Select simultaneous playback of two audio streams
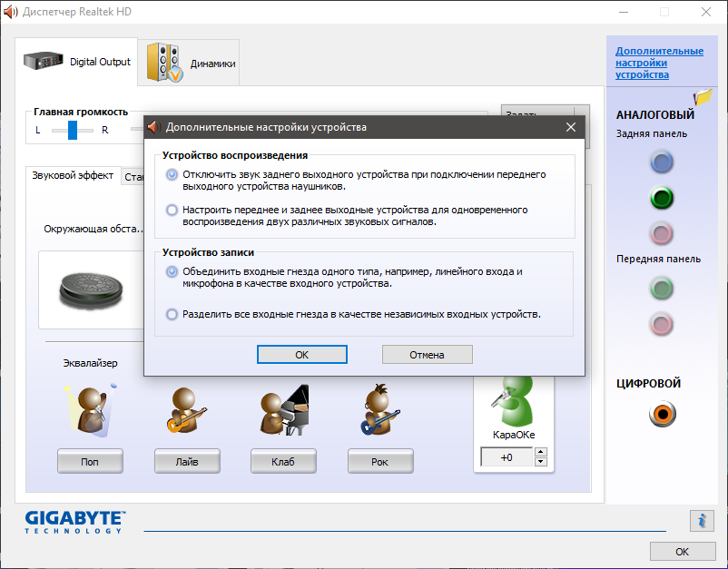Viewport: 728px width, 569px height. point(172,210)
